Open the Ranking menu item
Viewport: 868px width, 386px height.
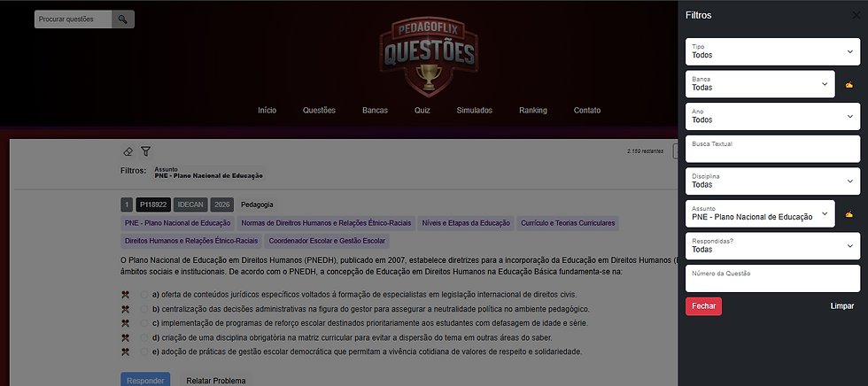tap(533, 110)
